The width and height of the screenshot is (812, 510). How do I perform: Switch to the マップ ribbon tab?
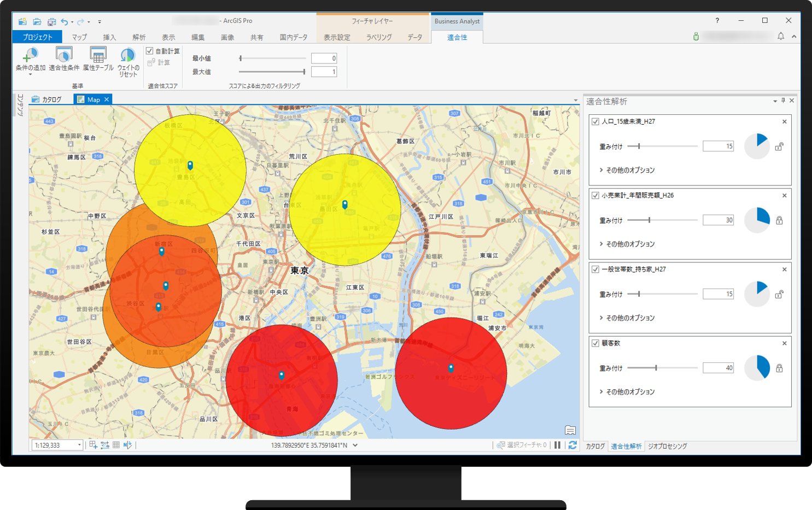point(79,37)
